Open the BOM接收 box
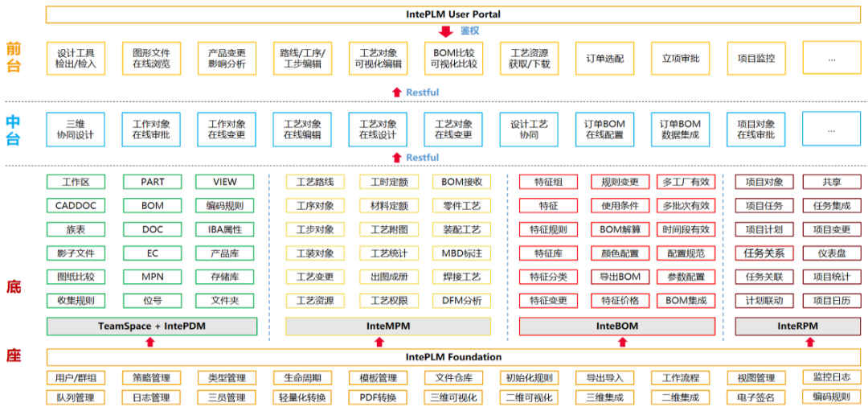Viewport: 868px width, 407px height. tap(461, 182)
